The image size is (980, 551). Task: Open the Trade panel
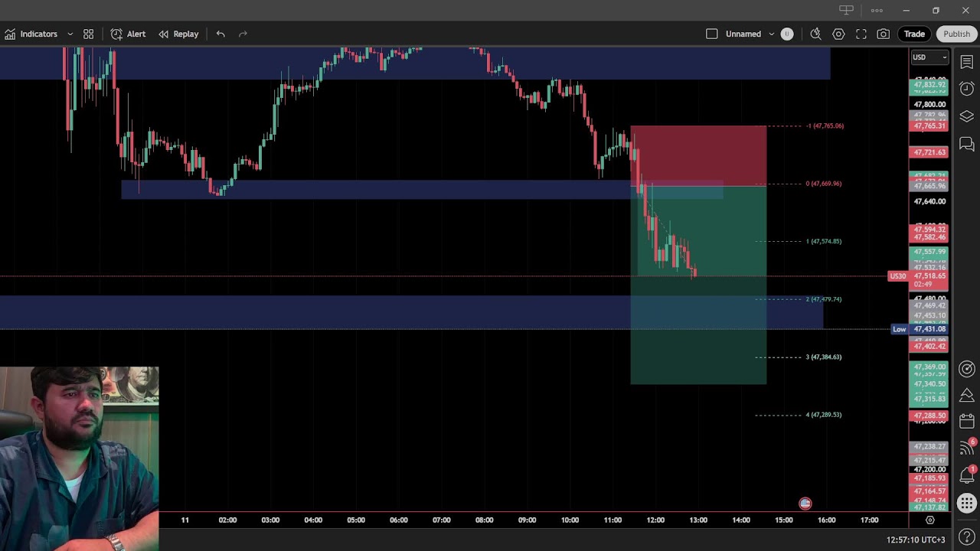(914, 34)
